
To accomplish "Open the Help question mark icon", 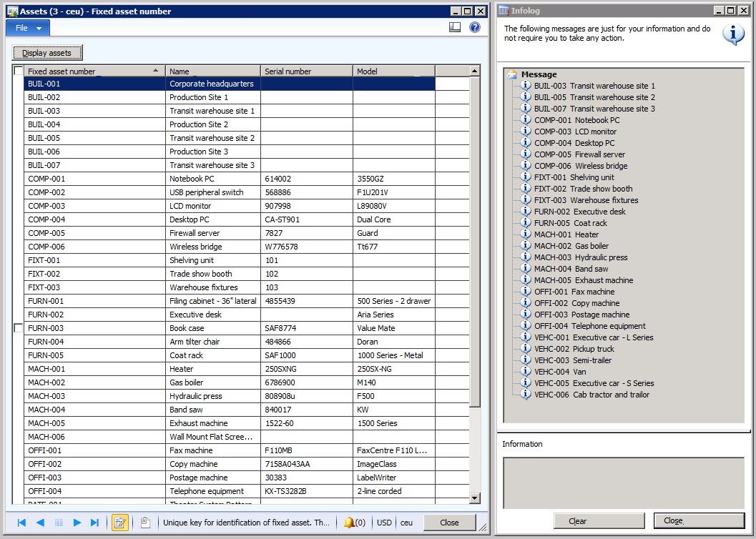I will (x=474, y=27).
